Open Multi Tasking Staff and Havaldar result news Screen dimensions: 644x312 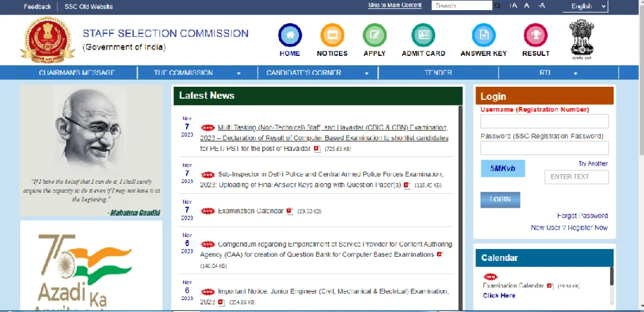(x=324, y=138)
